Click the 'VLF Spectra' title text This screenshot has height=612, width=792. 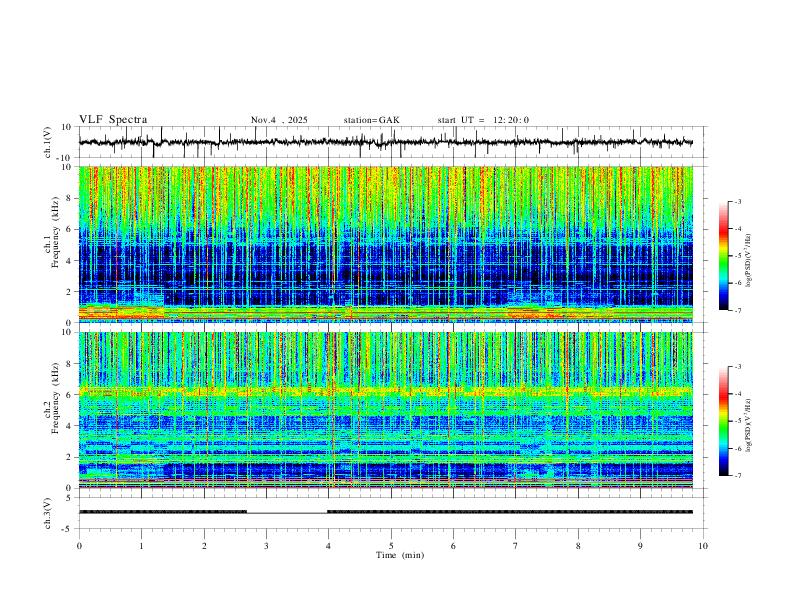(113, 120)
